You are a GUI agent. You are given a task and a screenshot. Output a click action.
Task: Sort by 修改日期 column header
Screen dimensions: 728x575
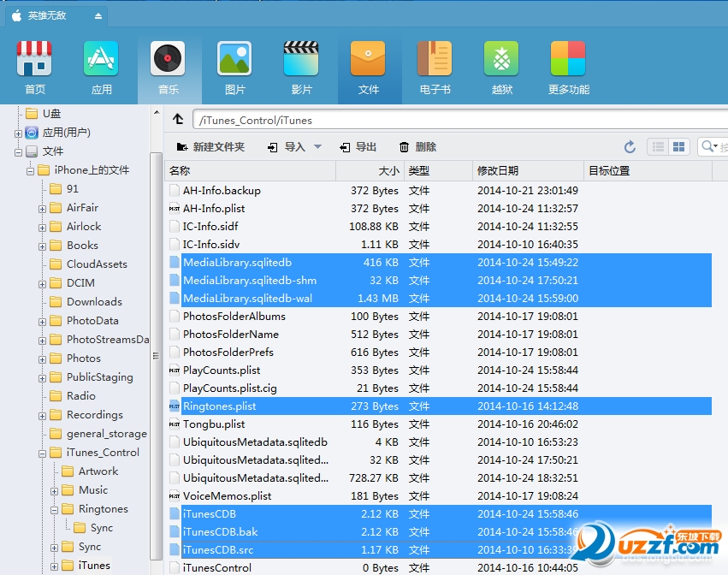tap(528, 171)
